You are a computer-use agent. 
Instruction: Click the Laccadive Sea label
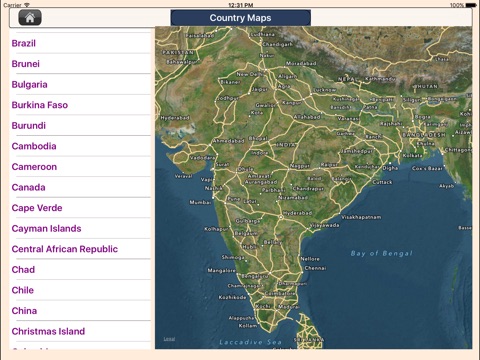click(251, 342)
